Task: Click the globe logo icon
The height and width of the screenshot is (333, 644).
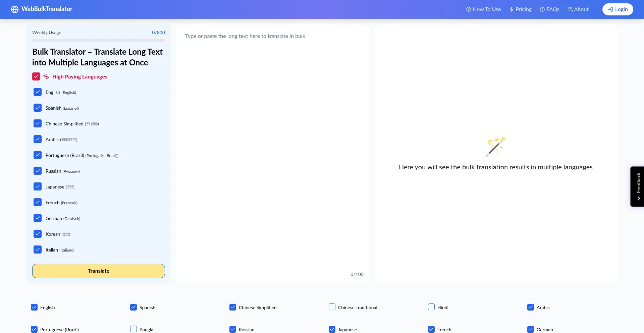Action: (x=15, y=9)
